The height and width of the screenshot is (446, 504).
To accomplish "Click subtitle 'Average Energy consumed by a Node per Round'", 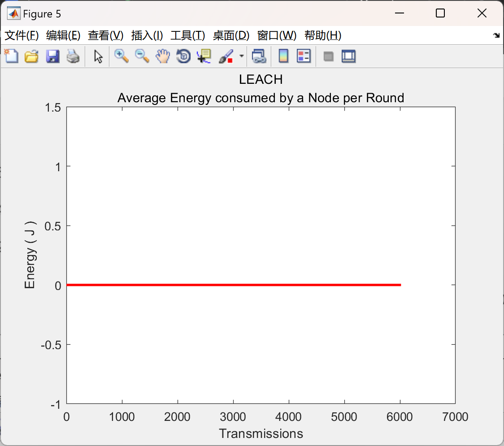I will [x=261, y=98].
